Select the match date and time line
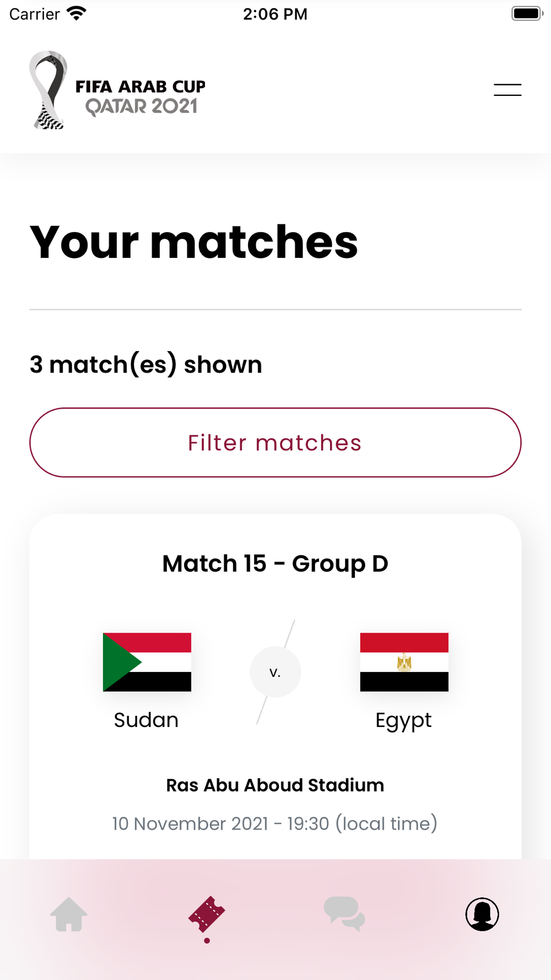The height and width of the screenshot is (980, 551). [x=275, y=823]
